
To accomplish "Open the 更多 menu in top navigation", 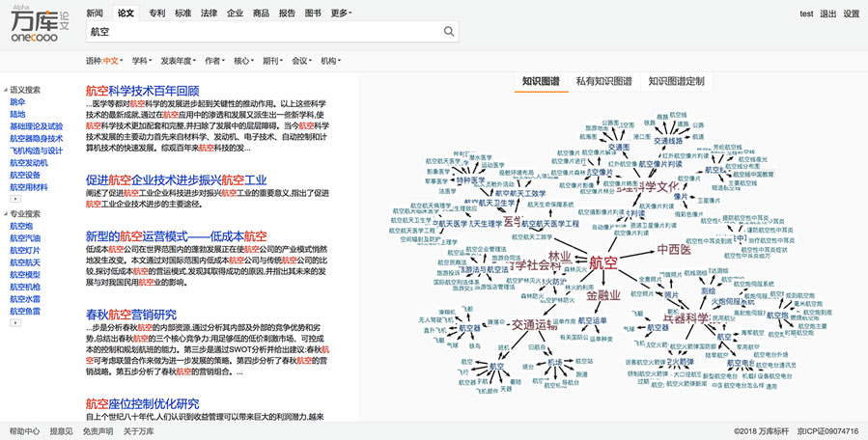I will (341, 14).
